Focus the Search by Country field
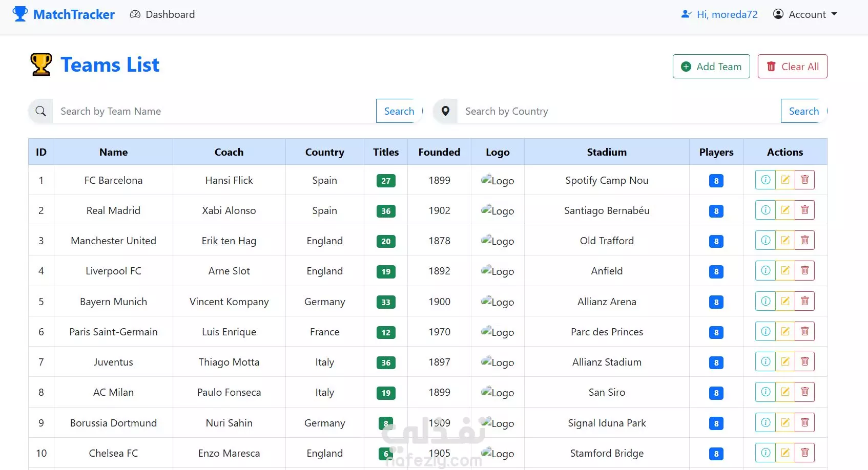868x470 pixels. coord(619,111)
